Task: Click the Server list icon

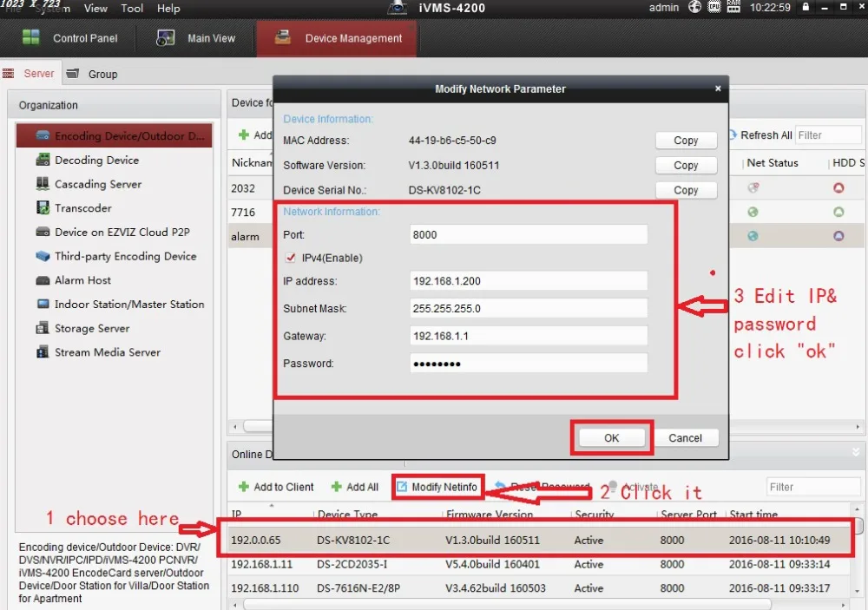Action: pos(9,73)
